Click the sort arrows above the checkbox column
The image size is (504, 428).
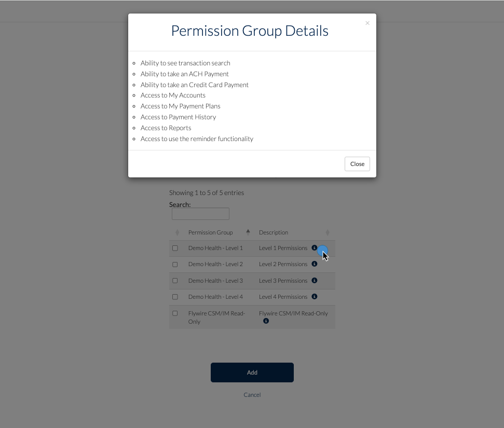pyautogui.click(x=177, y=232)
